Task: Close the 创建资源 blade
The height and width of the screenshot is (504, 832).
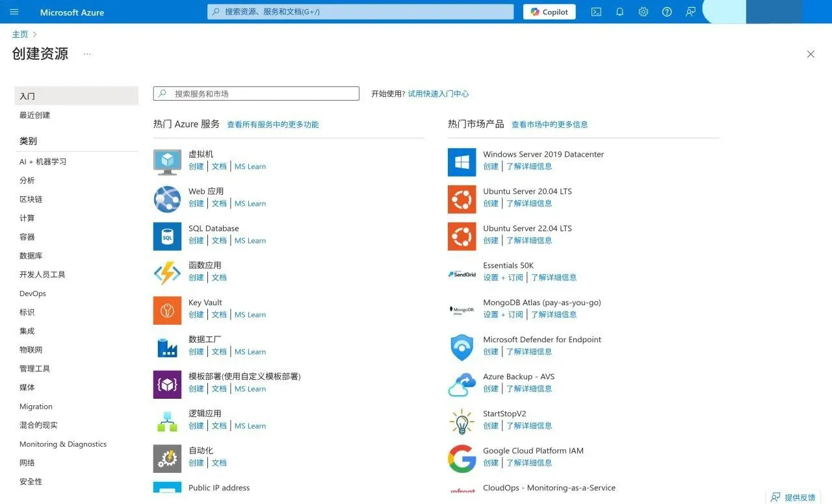Action: click(x=811, y=55)
